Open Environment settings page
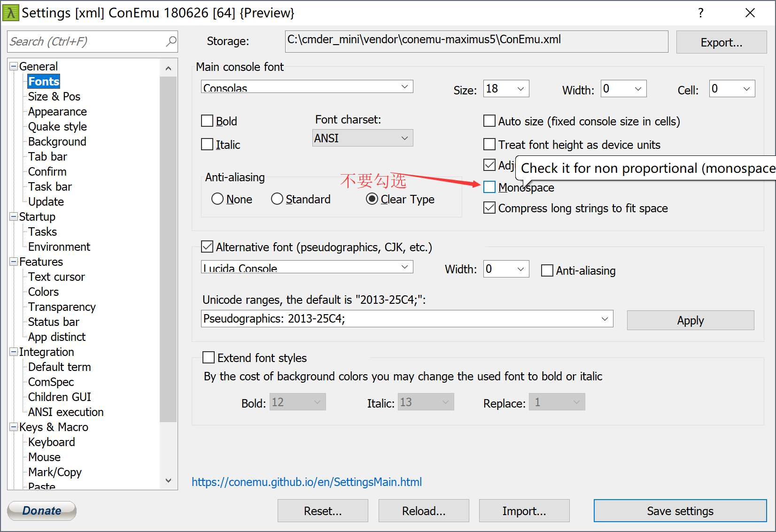Screen dimensions: 776x532 tap(59, 247)
